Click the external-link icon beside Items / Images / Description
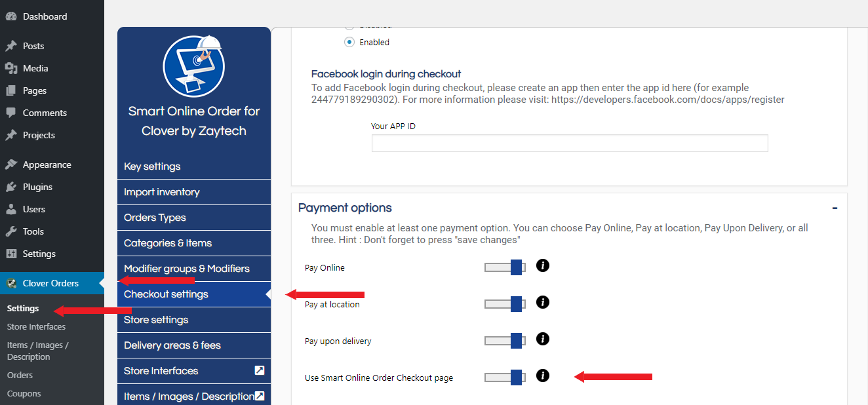868x405 pixels. [260, 396]
